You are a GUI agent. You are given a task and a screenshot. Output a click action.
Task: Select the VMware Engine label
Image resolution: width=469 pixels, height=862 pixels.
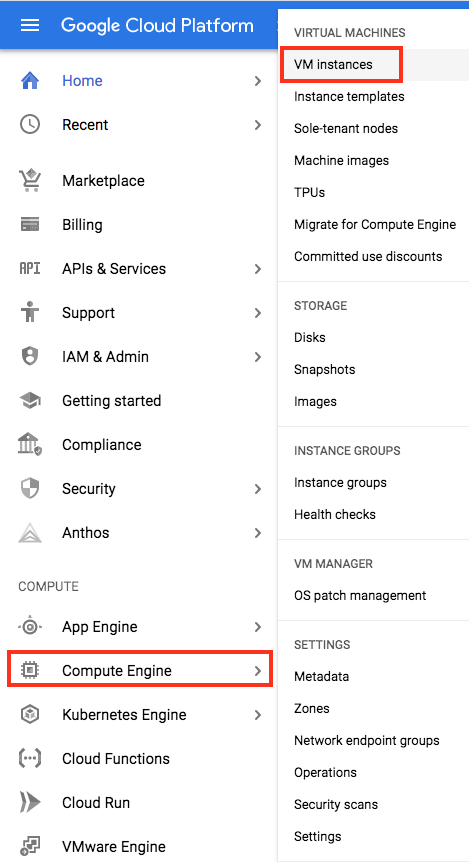click(114, 846)
